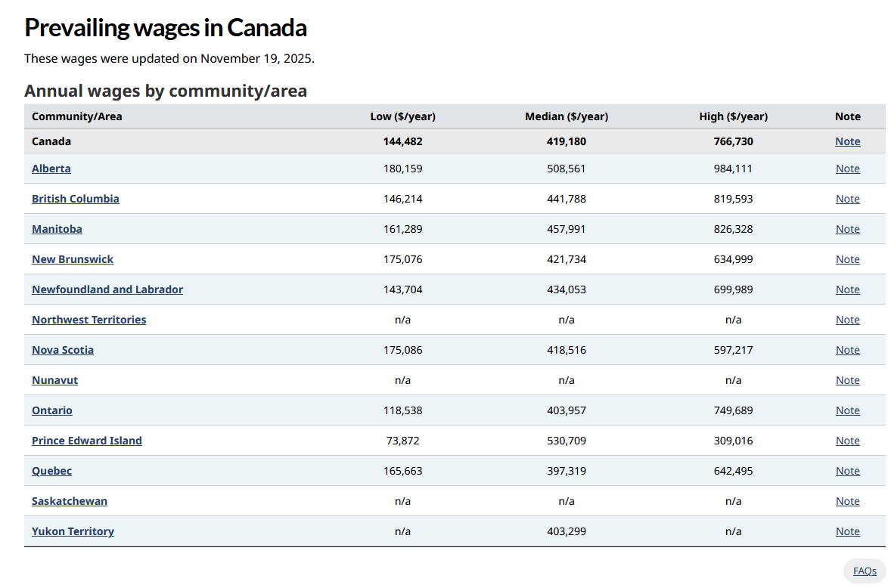888x588 pixels.
Task: Select Newfoundland and Labrador link
Action: 107,289
